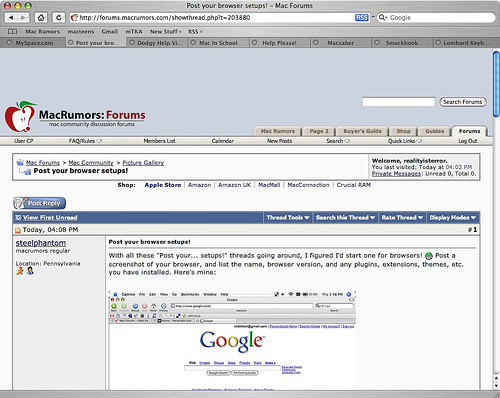Go forward with the Safari forward arrow
The width and height of the screenshot is (500, 398).
point(23,17)
